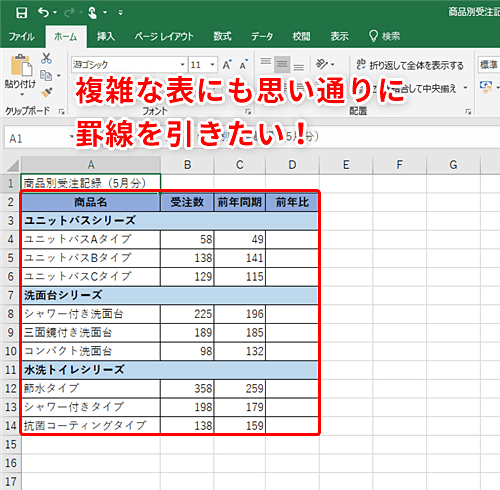Viewport: 500px width, 490px height.
Task: Open the ファイル tab
Action: 21,36
